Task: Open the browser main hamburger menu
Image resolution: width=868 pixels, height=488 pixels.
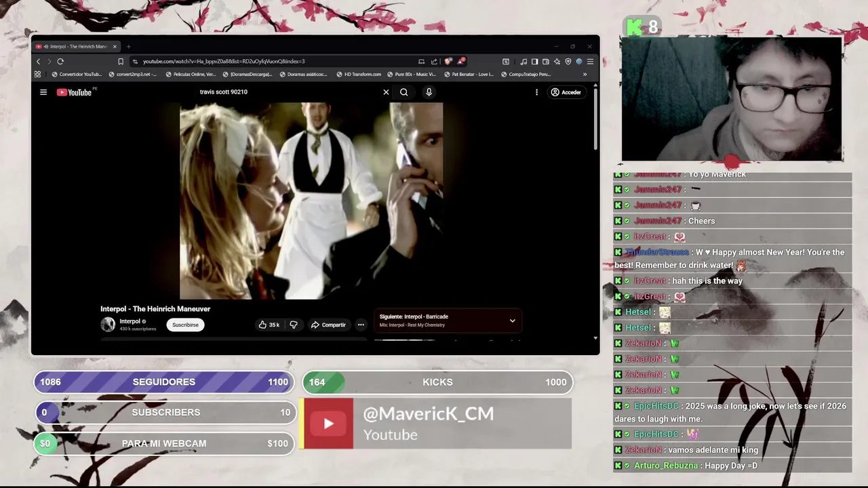Action: click(x=590, y=62)
